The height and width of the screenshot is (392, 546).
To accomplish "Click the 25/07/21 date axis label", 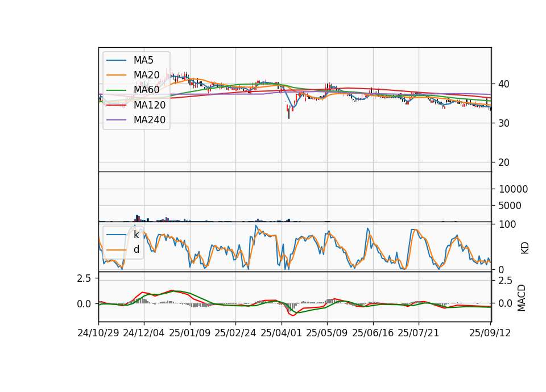I will point(419,333).
